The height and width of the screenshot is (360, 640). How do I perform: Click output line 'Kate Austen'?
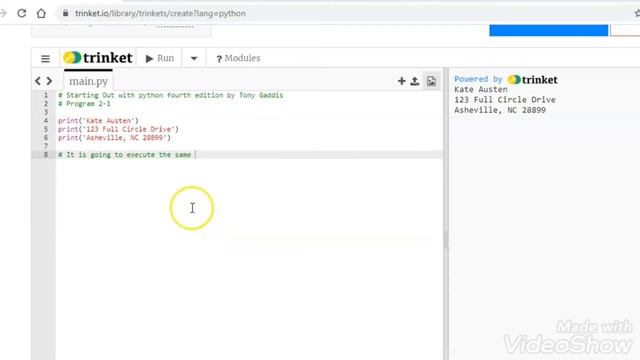[x=481, y=89]
